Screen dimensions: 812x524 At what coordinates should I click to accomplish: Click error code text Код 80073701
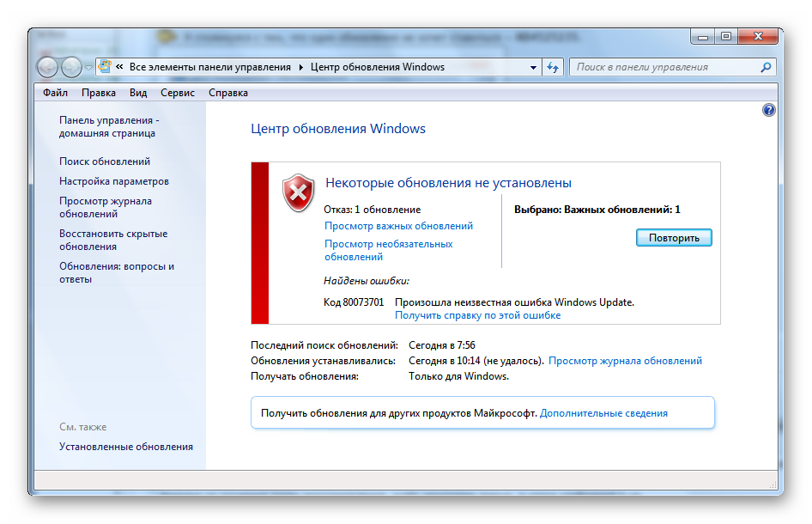click(x=354, y=302)
